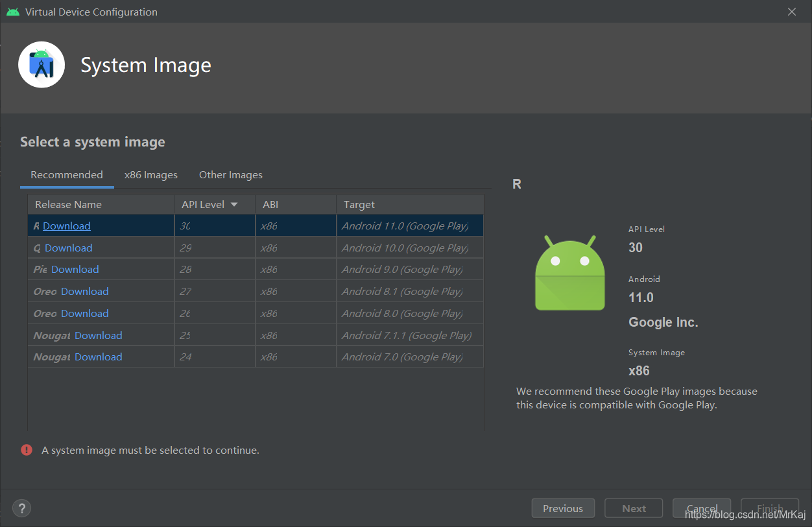Image resolution: width=812 pixels, height=527 pixels.
Task: Click the 'System Image' page title
Action: (x=146, y=65)
